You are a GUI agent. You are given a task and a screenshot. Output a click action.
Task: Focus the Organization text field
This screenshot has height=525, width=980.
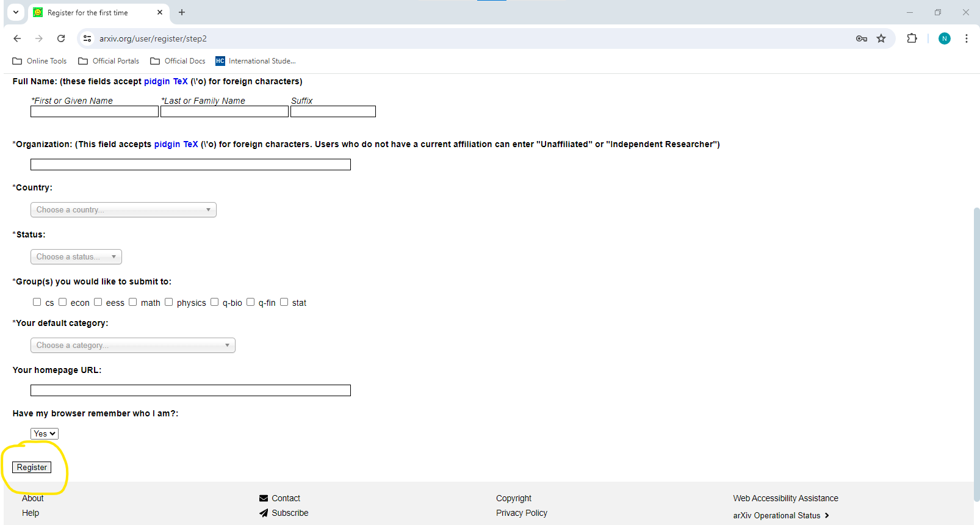tap(190, 165)
